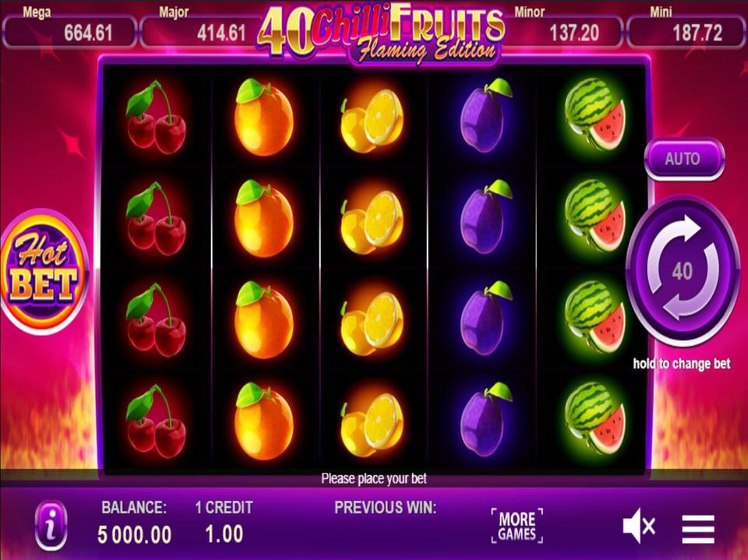Click the top-row cherries symbol
The height and width of the screenshot is (560, 748).
(x=156, y=118)
